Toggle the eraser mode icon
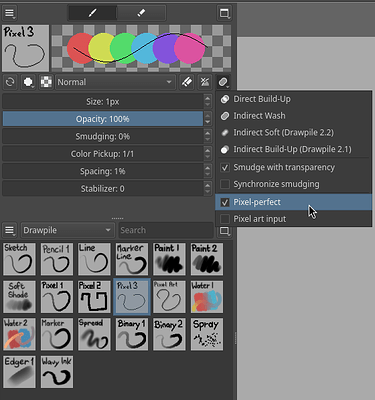 click(187, 82)
